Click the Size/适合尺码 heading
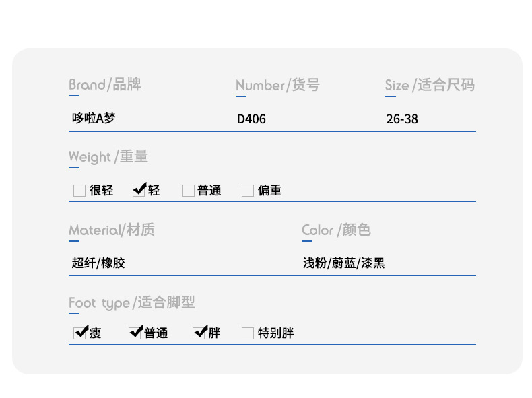Image resolution: width=532 pixels, height=398 pixels. 430,85
